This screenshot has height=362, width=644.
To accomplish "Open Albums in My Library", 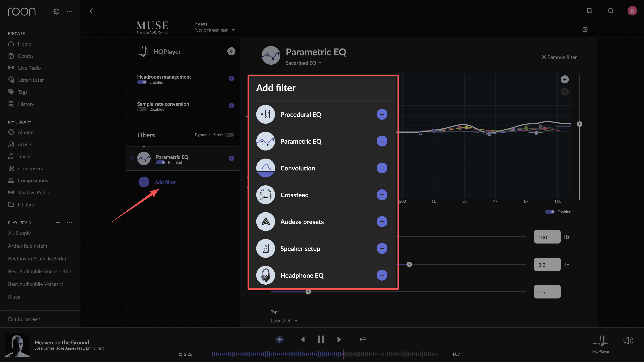I will (x=26, y=132).
